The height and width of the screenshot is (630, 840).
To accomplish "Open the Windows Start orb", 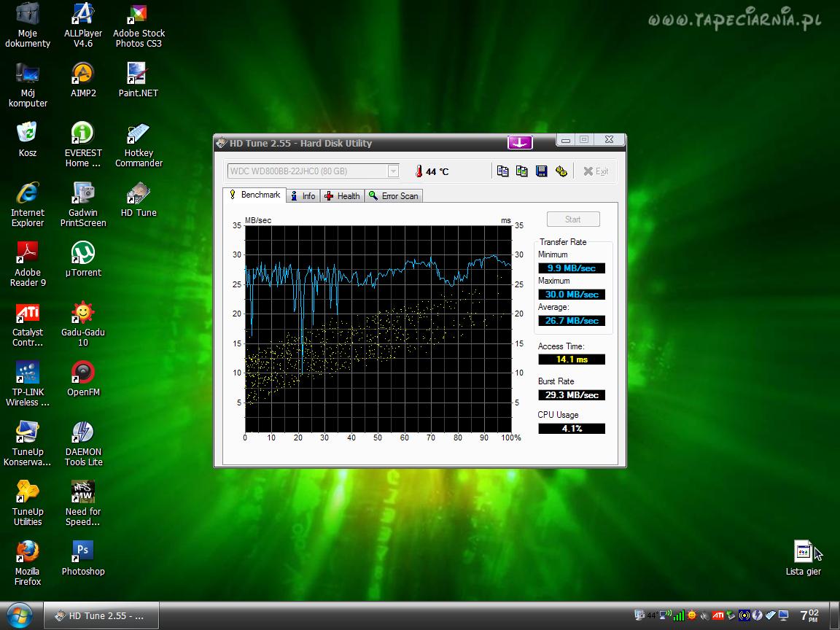I will 19,615.
